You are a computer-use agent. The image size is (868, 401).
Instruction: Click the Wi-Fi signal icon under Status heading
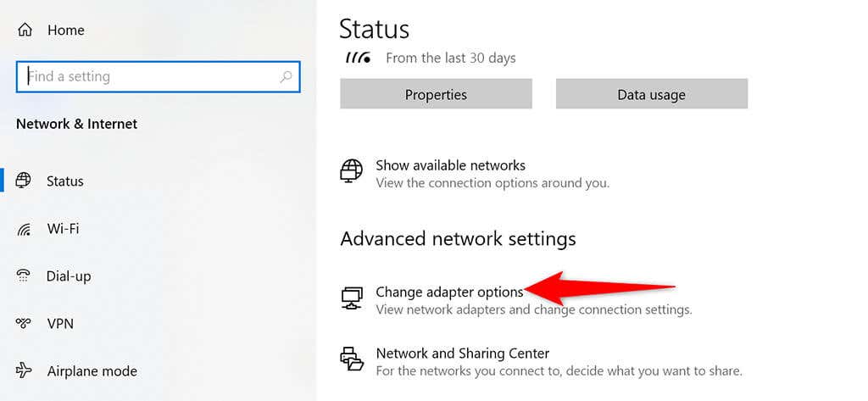point(359,58)
